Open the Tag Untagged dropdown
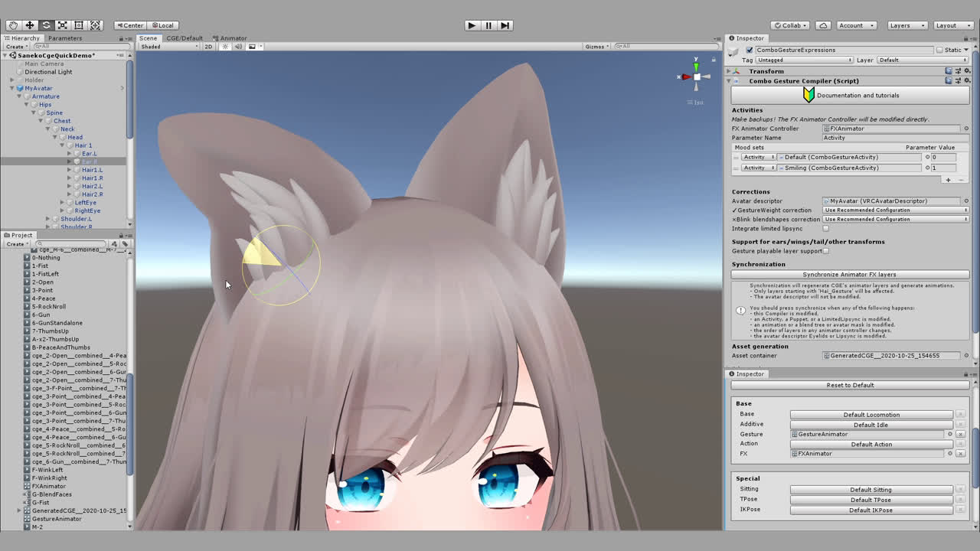The height and width of the screenshot is (551, 980). (805, 60)
